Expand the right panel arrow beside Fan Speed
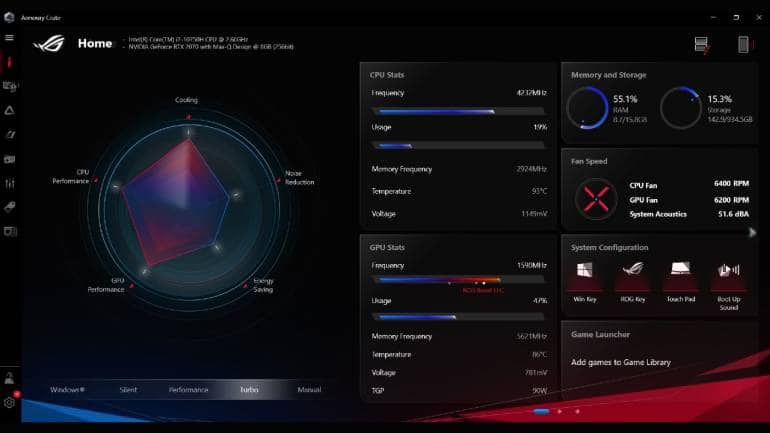 click(752, 232)
